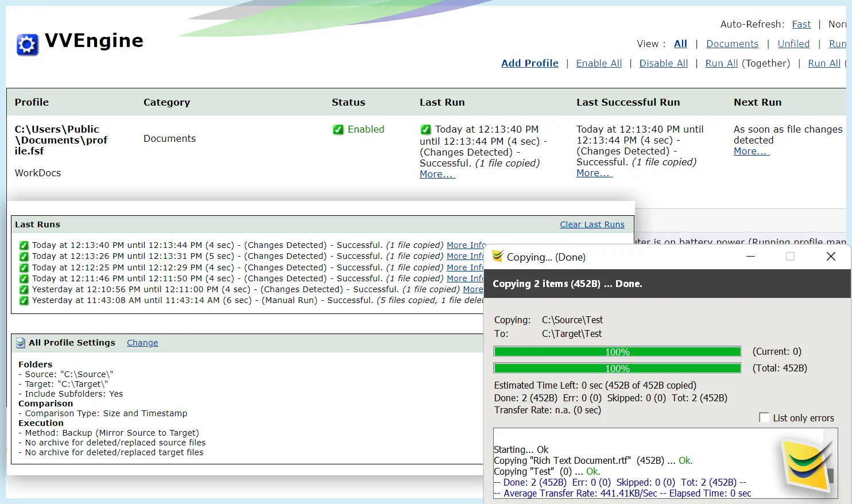Open More... under Last Successful Run
Viewport: 852px width, 504px height.
(594, 173)
